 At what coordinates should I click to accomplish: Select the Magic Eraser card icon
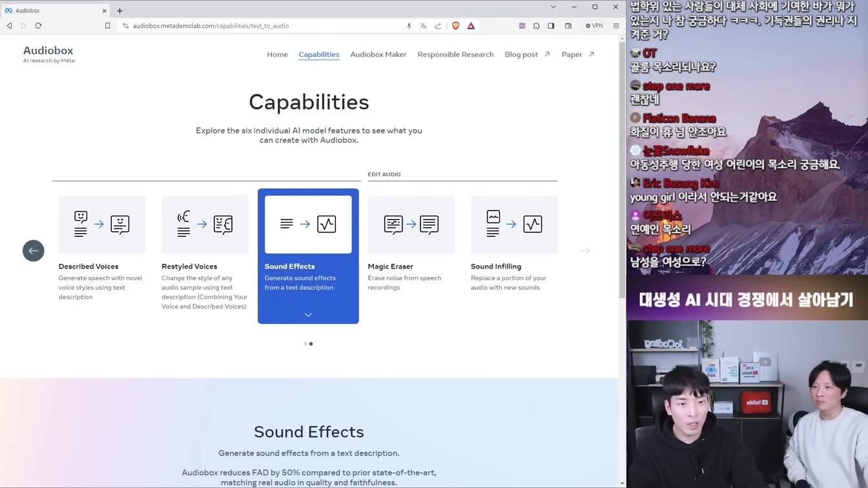(411, 224)
